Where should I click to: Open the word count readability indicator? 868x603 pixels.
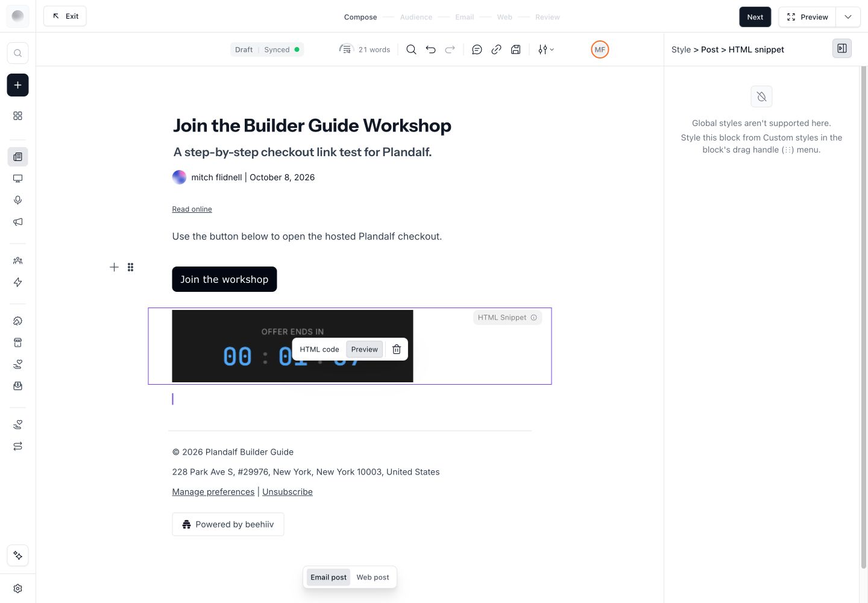[x=365, y=49]
